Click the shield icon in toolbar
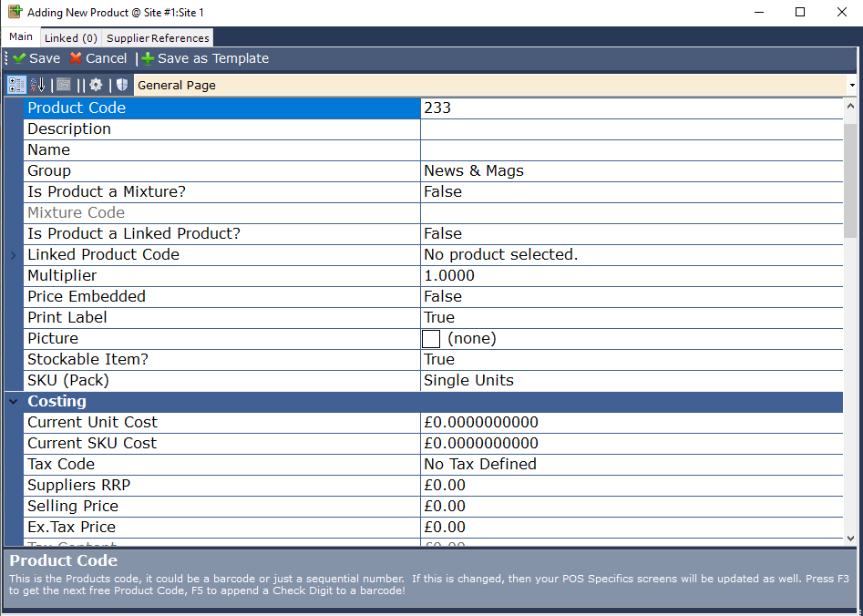The image size is (863, 616). (121, 85)
